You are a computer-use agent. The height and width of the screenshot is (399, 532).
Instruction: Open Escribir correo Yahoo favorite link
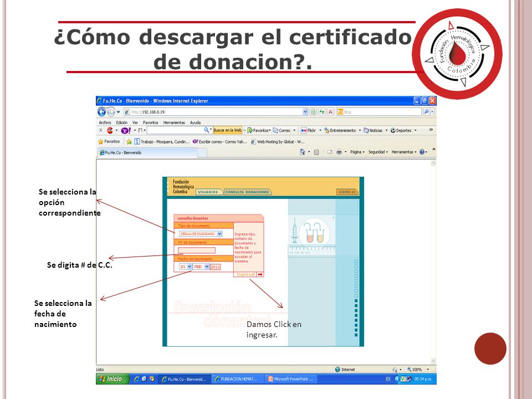[x=220, y=142]
